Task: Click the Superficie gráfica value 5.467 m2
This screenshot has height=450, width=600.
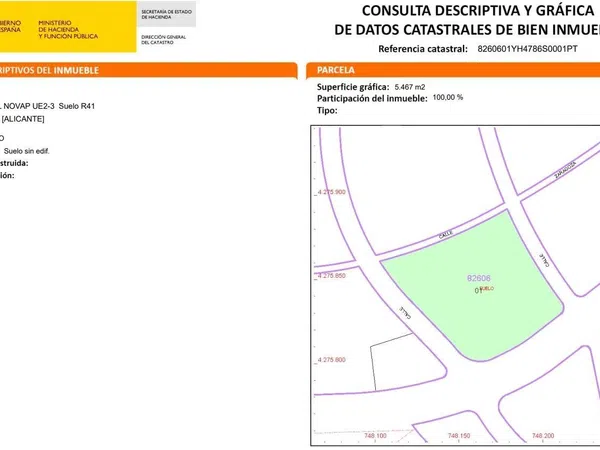Action: [410, 88]
